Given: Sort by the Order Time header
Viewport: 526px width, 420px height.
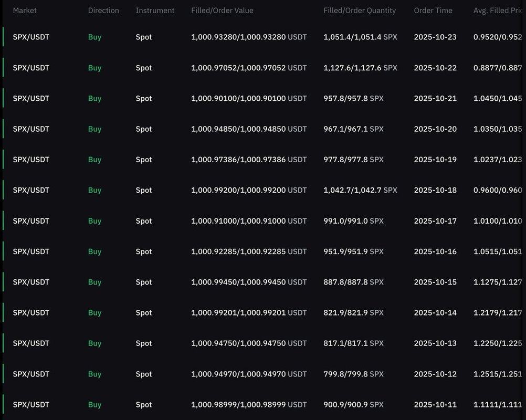Looking at the screenshot, I should tap(433, 10).
